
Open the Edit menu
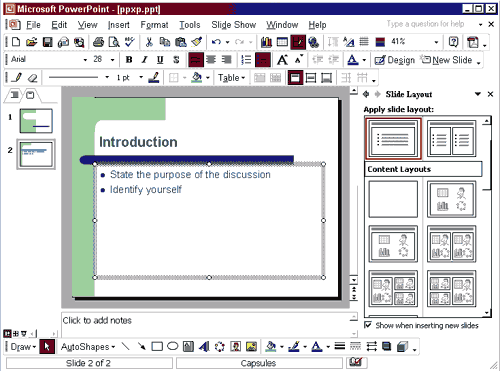pos(59,25)
